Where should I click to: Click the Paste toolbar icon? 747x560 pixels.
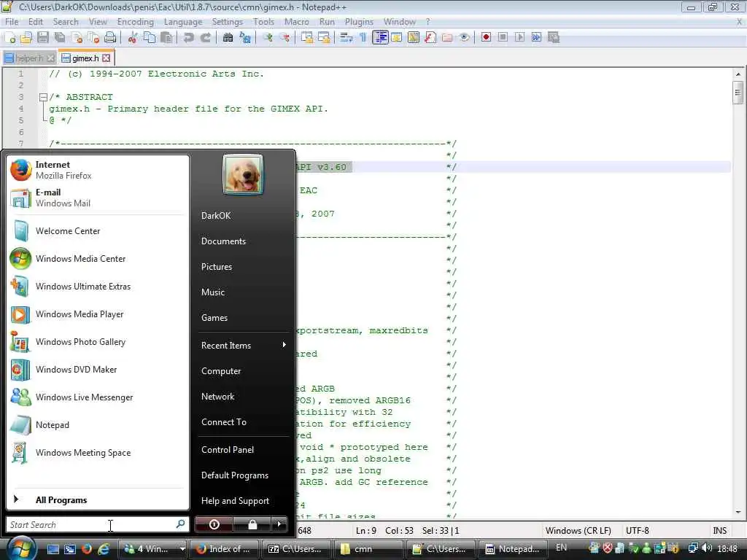pyautogui.click(x=166, y=38)
